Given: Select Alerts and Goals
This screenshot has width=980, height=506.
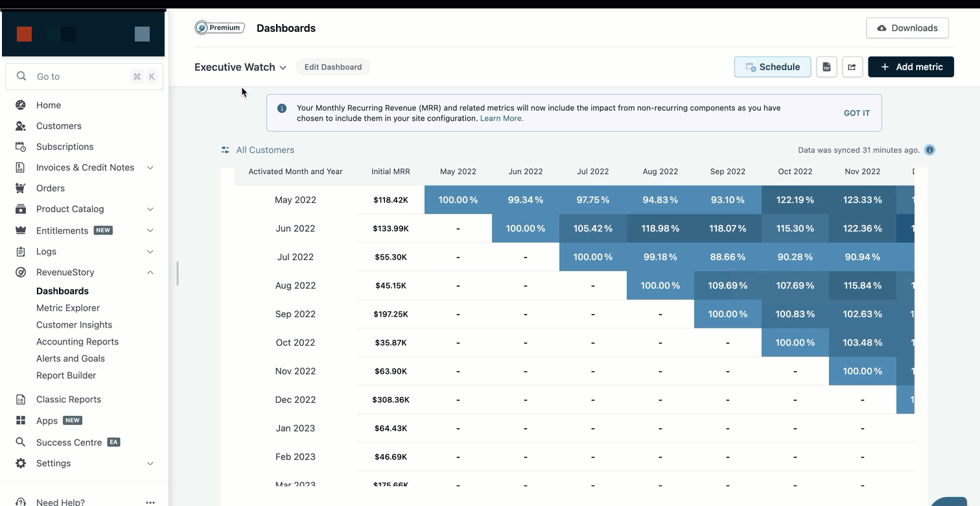Looking at the screenshot, I should pyautogui.click(x=70, y=359).
